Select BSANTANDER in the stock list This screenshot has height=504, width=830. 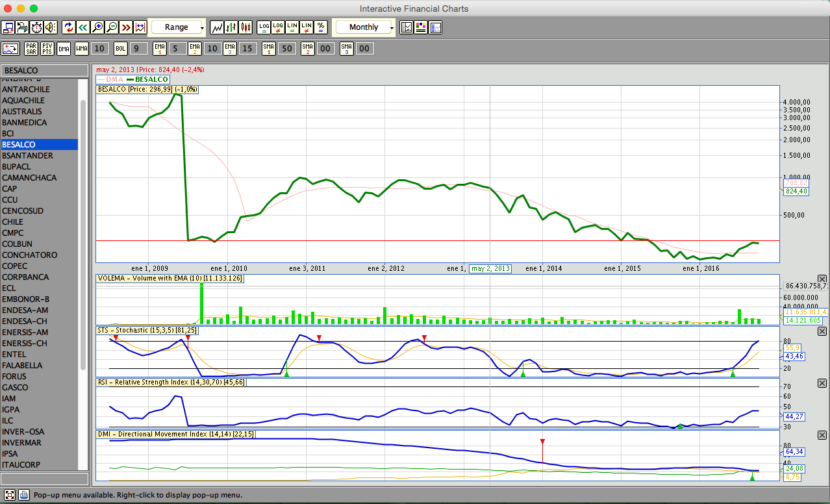point(40,156)
